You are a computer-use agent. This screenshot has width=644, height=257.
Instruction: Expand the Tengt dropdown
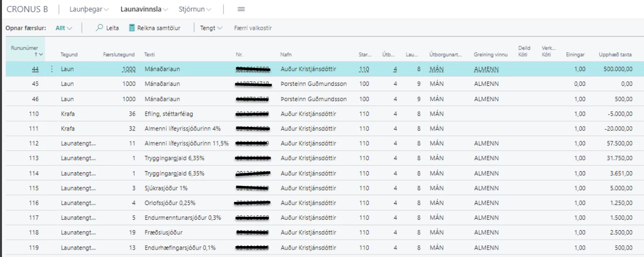click(211, 28)
